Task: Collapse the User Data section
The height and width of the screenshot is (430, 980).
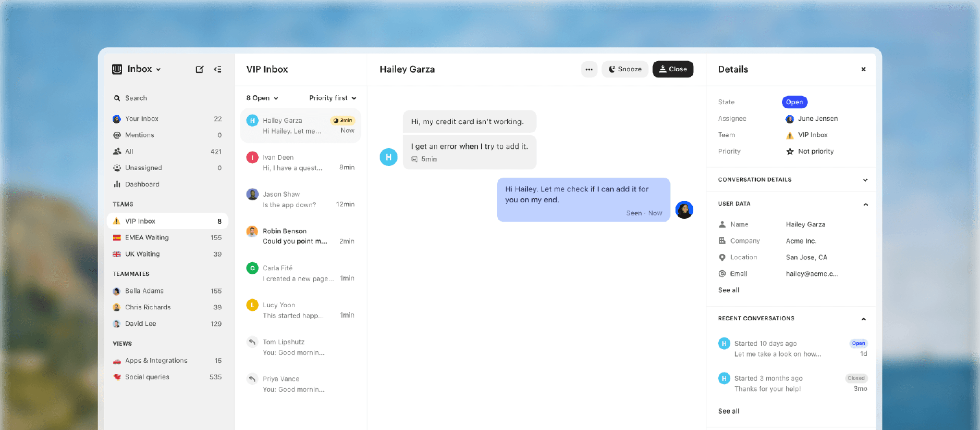Action: pos(865,204)
